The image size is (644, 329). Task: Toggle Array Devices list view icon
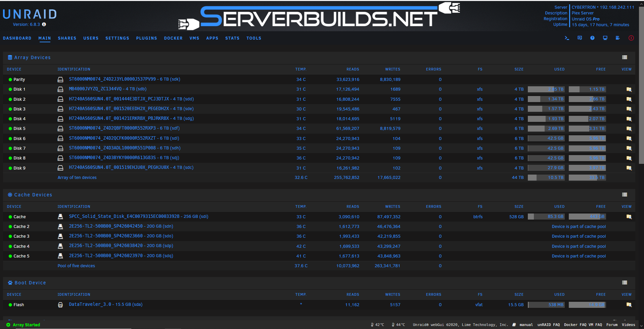pyautogui.click(x=625, y=57)
